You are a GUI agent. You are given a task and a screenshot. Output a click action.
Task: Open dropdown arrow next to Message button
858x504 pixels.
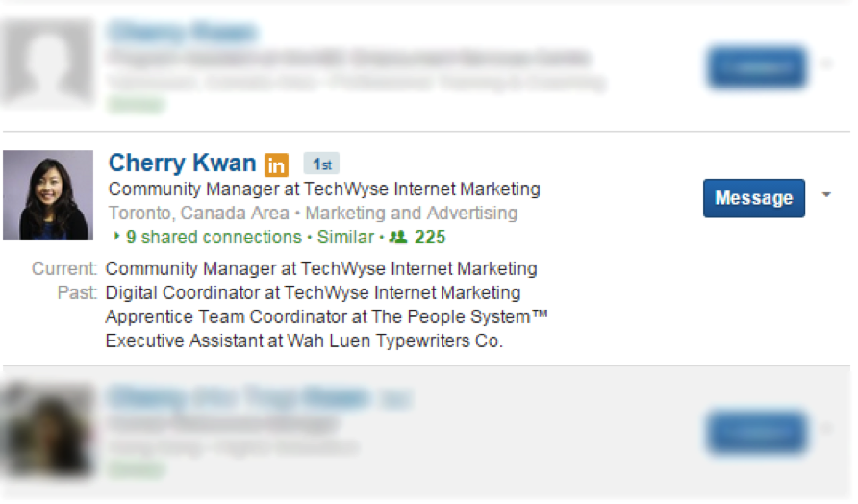click(x=826, y=195)
